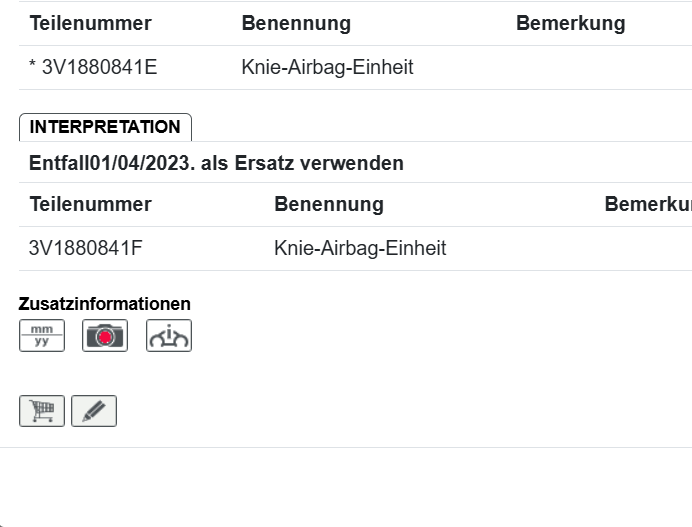Click the mm/yy production date icon
Viewport: 692px width, 527px height.
(42, 335)
